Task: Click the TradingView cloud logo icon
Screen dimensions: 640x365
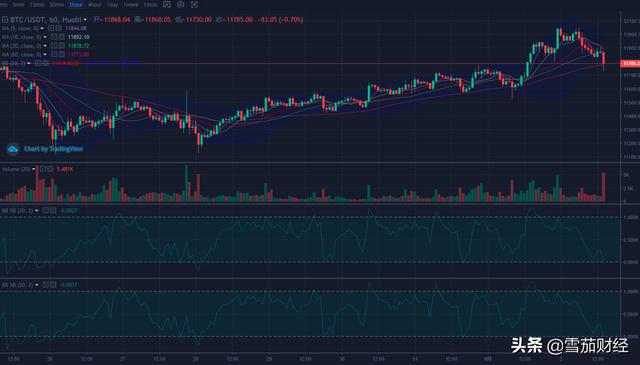Action: [13, 149]
